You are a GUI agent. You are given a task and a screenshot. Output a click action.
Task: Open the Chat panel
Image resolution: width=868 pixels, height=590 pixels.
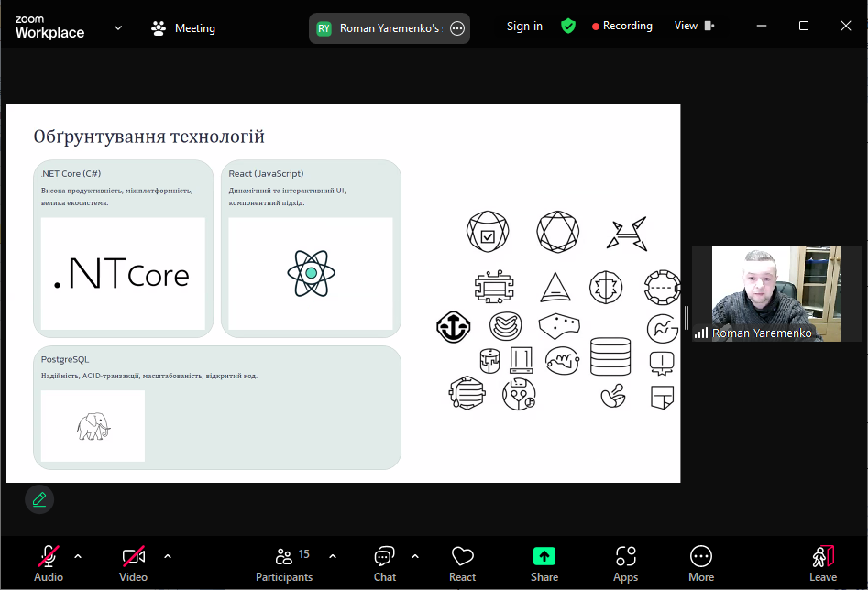pos(385,563)
